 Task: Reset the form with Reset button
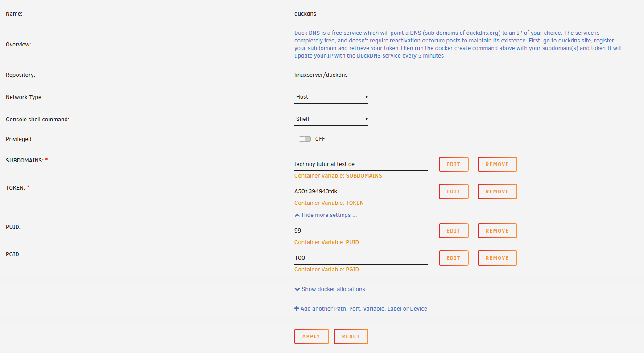[351, 336]
